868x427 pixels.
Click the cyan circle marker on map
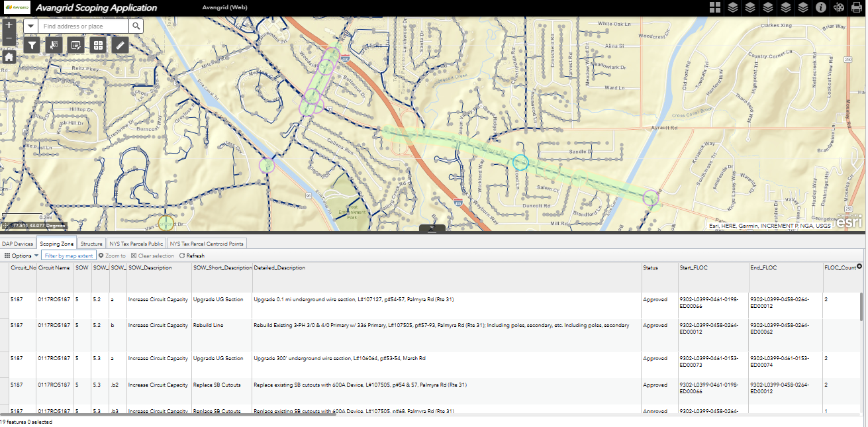(x=521, y=162)
